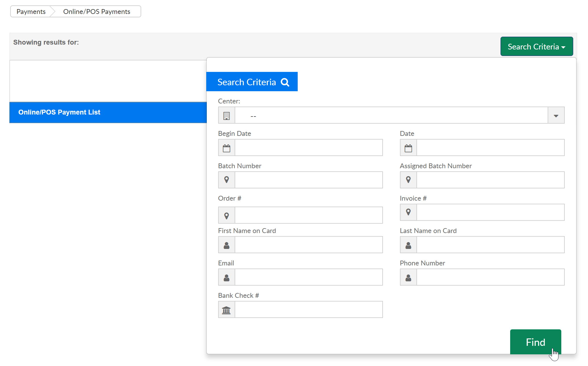The height and width of the screenshot is (366, 588).
Task: Go to Payments breadcrumb
Action: pyautogui.click(x=31, y=12)
